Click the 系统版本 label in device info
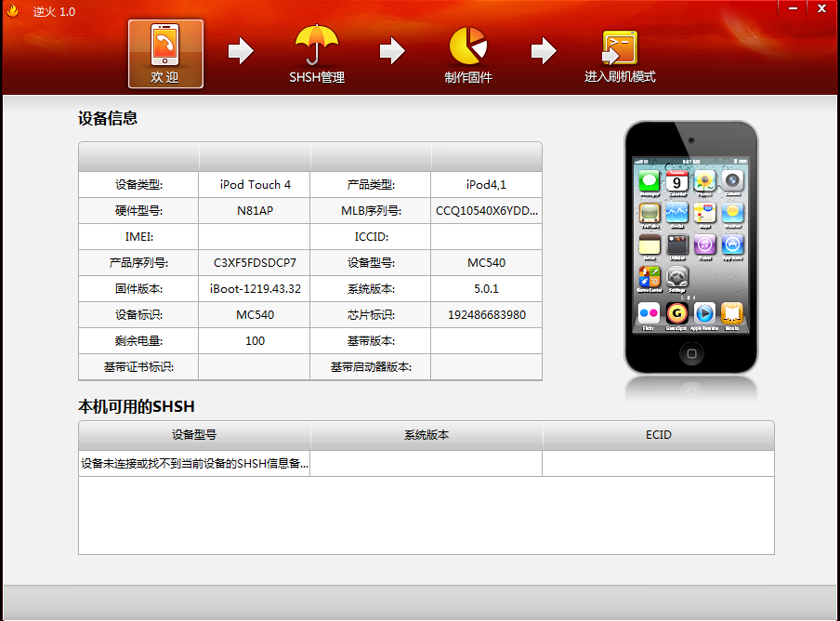The height and width of the screenshot is (621, 840). [371, 289]
